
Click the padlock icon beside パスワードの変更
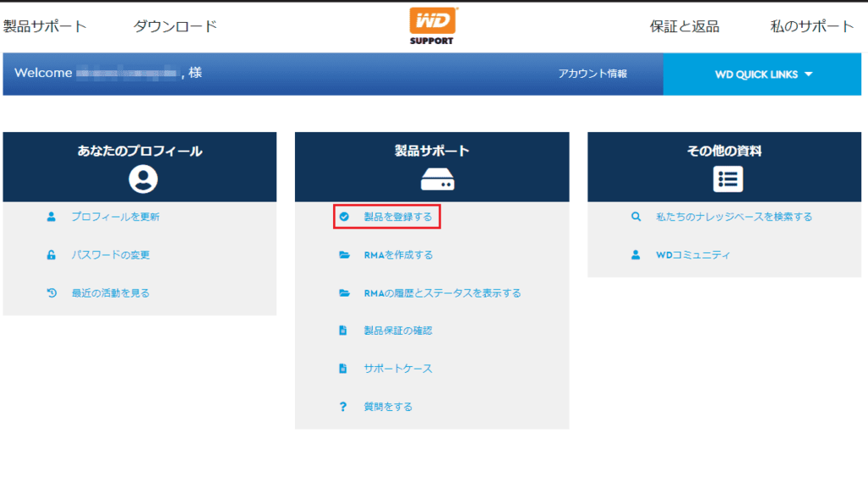coord(51,254)
